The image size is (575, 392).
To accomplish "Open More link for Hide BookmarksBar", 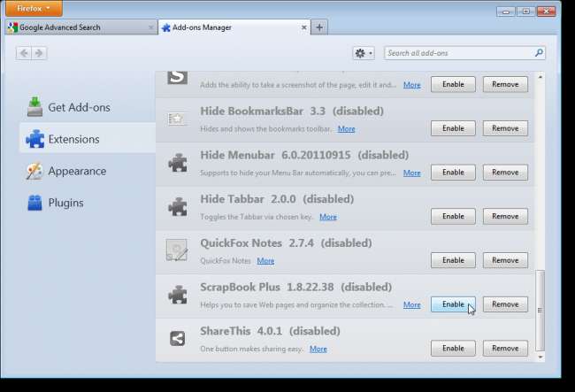I will pos(346,129).
